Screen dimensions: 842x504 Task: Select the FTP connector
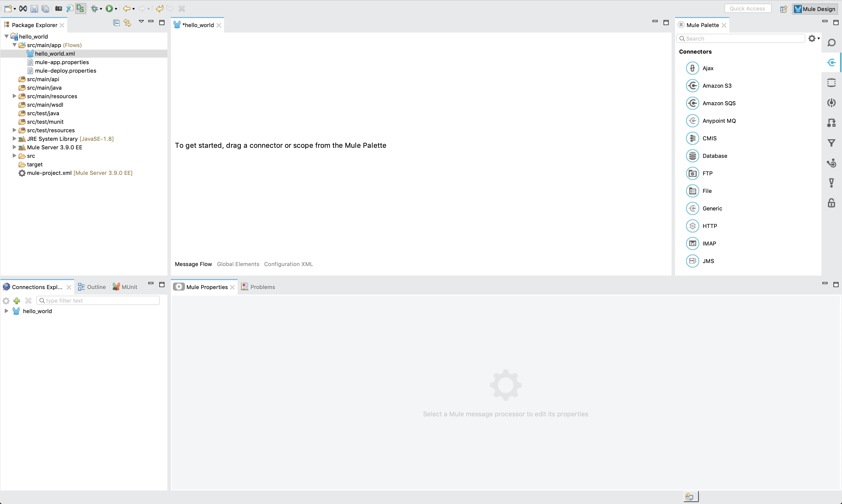[x=699, y=173]
